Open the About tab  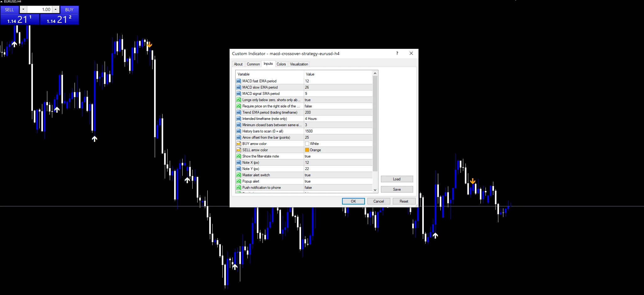[238, 64]
